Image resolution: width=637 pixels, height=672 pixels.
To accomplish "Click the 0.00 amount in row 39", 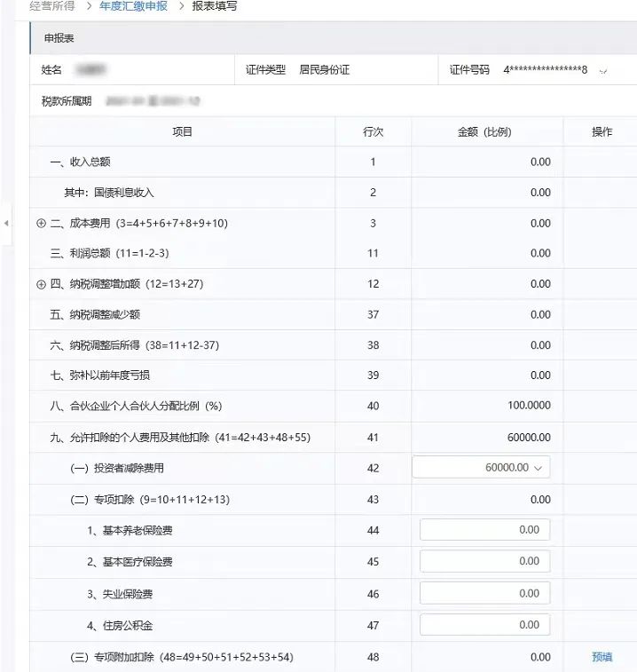I will tap(540, 376).
